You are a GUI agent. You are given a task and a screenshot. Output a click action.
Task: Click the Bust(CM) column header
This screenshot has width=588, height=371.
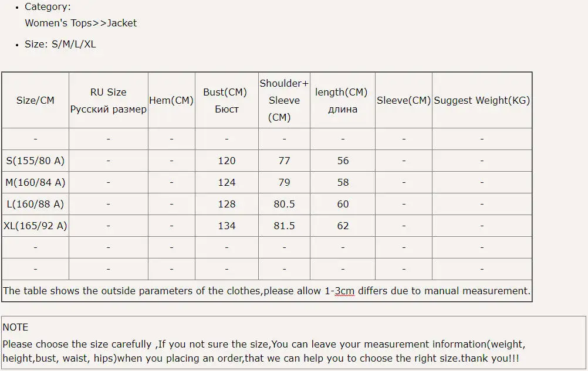(227, 100)
